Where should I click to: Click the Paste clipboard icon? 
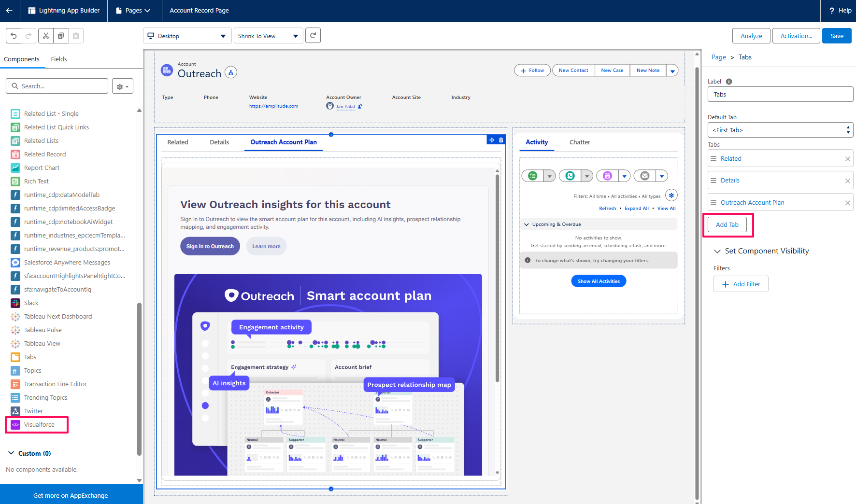pos(76,36)
